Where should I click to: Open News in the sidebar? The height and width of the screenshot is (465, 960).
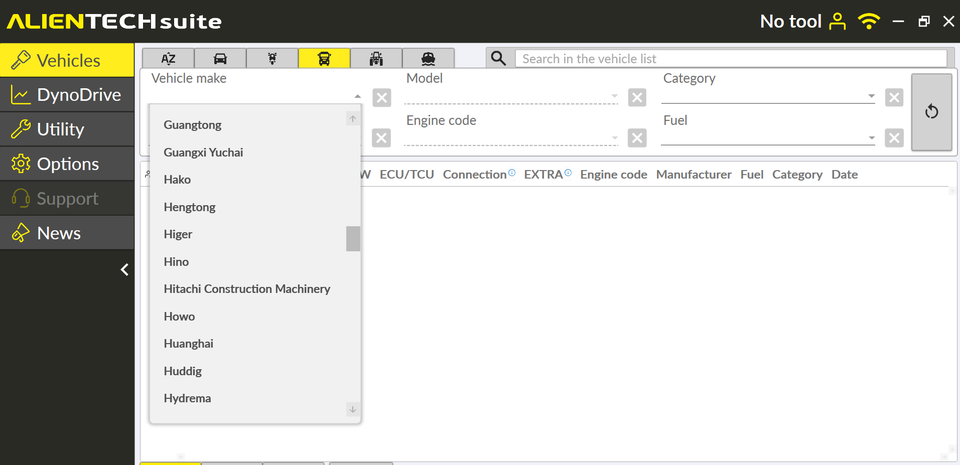tap(67, 233)
